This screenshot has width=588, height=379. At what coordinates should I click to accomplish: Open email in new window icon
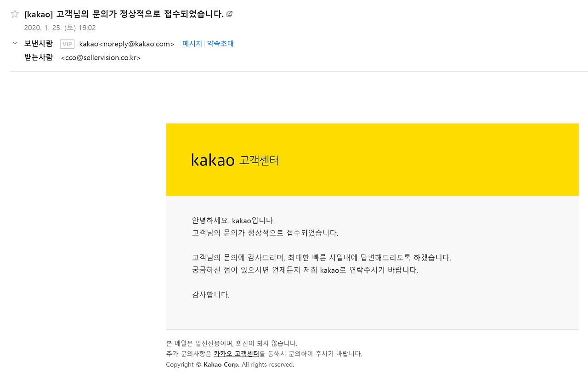[x=230, y=14]
